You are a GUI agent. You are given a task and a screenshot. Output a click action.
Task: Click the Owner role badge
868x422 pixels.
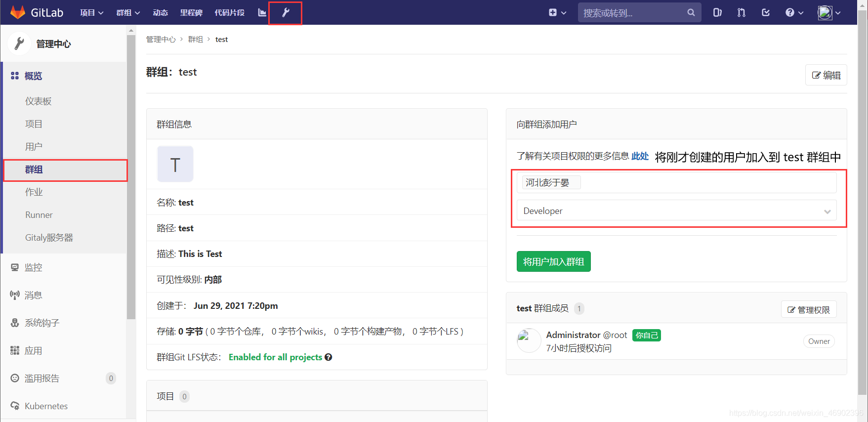pyautogui.click(x=819, y=341)
